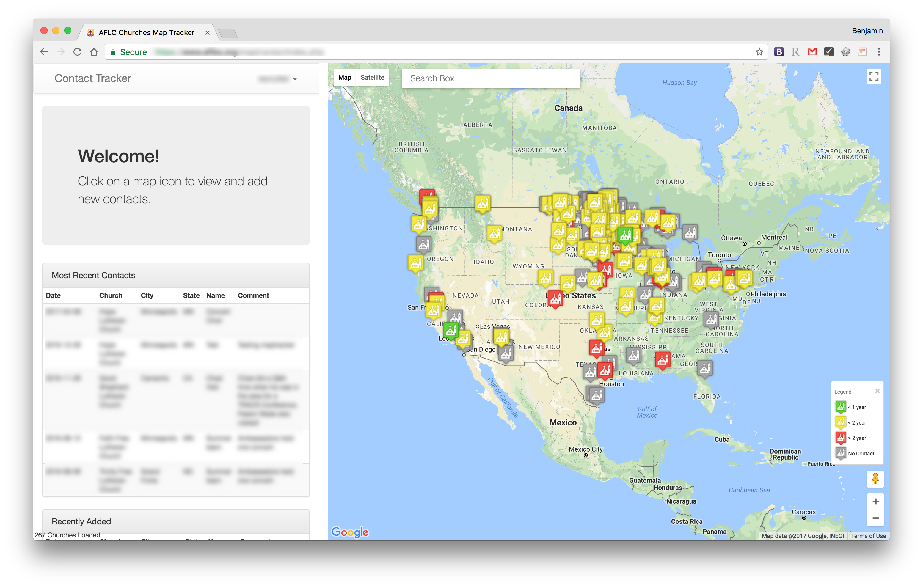The height and width of the screenshot is (588, 923).
Task: Reload the current page
Action: pyautogui.click(x=77, y=52)
